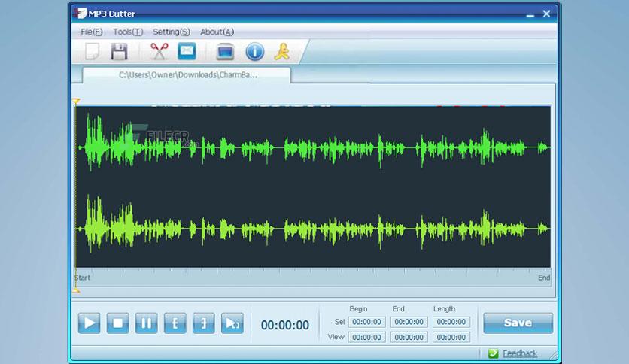Click the Sel Begin time field

tap(366, 322)
